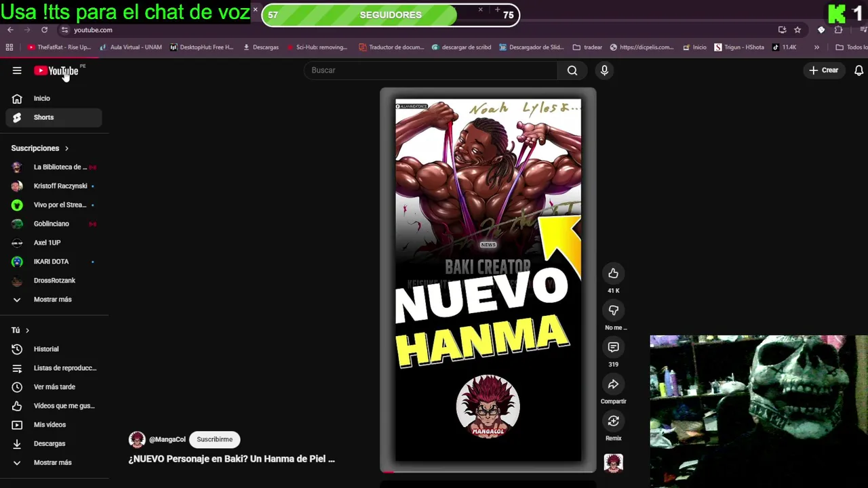Open the sound avatar below Remix

[613, 463]
